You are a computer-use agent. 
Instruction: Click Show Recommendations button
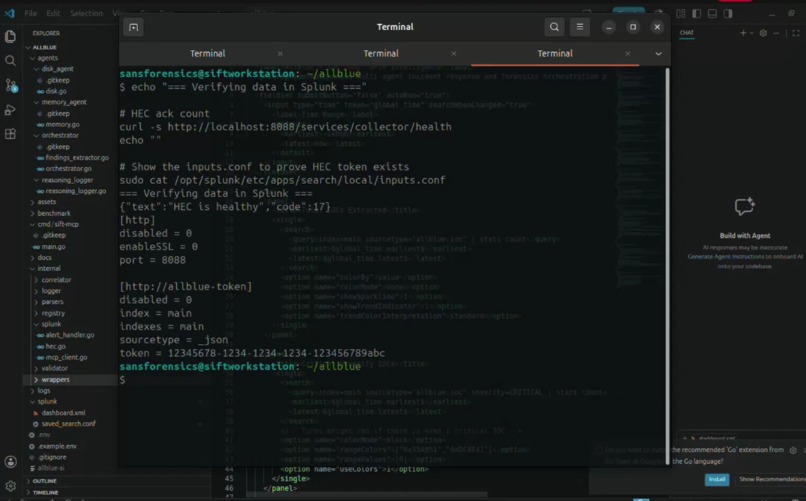[772, 479]
